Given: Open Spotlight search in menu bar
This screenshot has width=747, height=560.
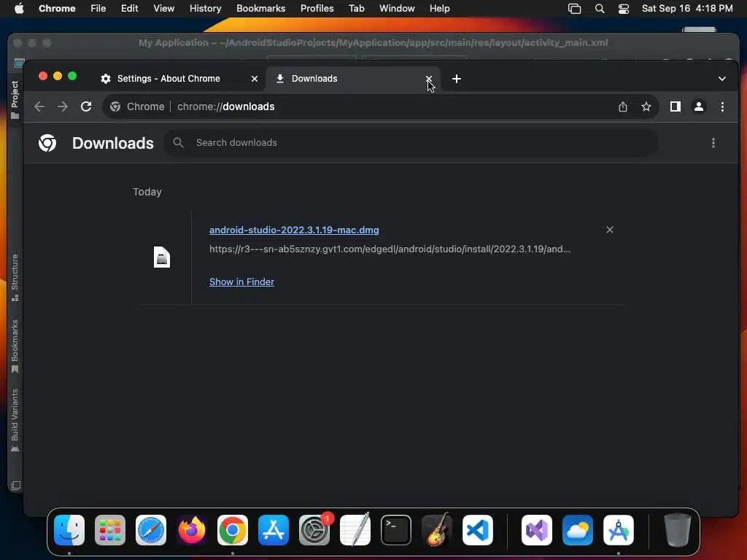Looking at the screenshot, I should [x=600, y=9].
